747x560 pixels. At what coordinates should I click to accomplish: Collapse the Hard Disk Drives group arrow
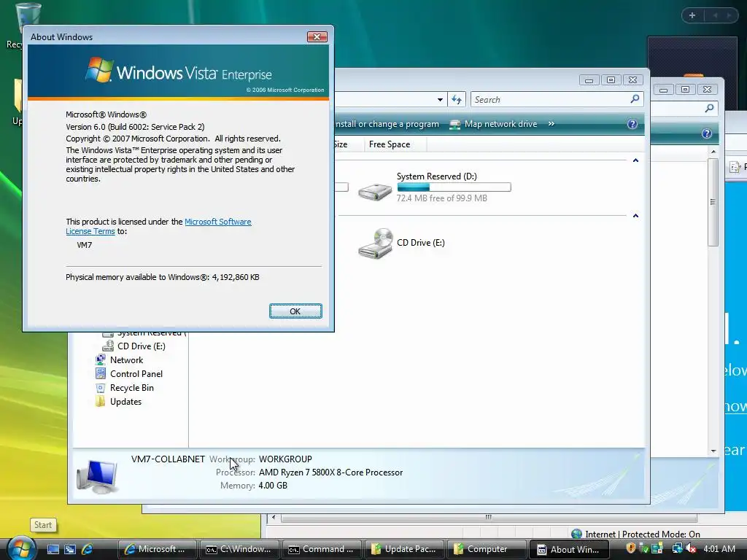click(x=635, y=160)
